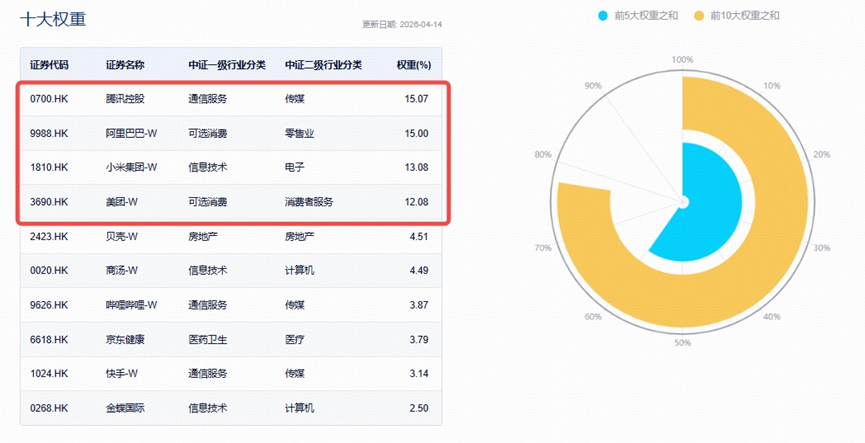
Task: Click the 权重(%) column header
Action: [413, 65]
